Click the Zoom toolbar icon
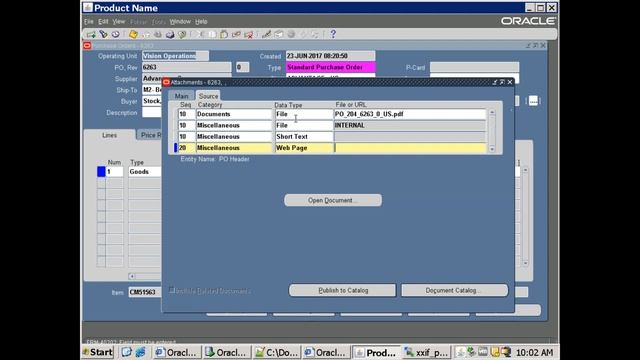The image size is (640, 360). [278, 34]
